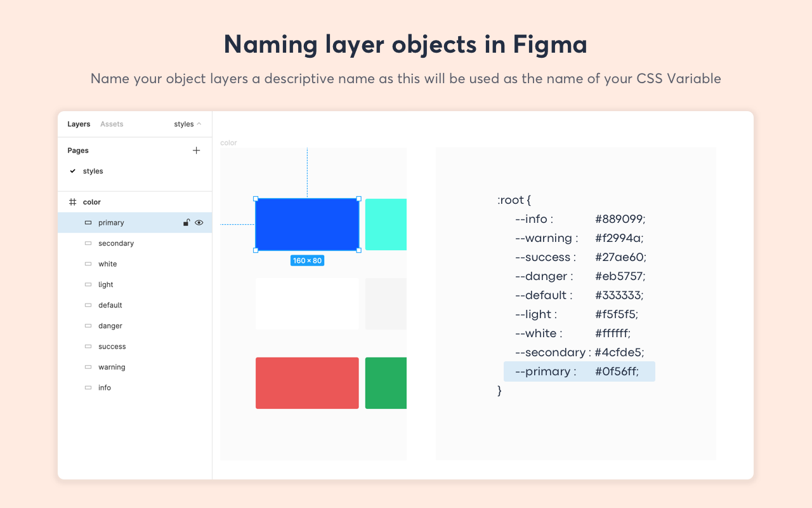The width and height of the screenshot is (812, 508).
Task: Add a new page with the plus button
Action: [x=196, y=150]
